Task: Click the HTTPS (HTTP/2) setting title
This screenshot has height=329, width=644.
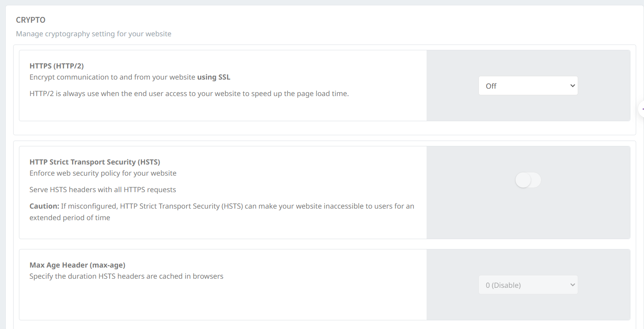Action: pyautogui.click(x=56, y=66)
